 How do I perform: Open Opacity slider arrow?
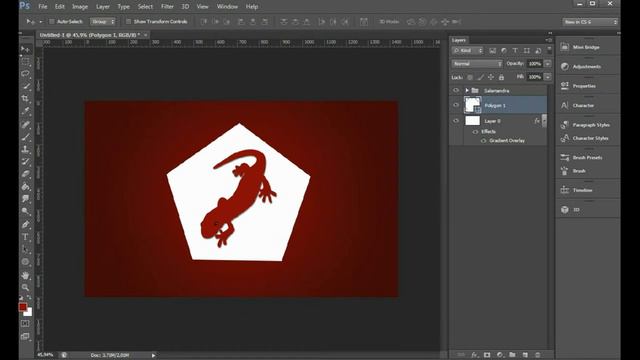click(547, 64)
